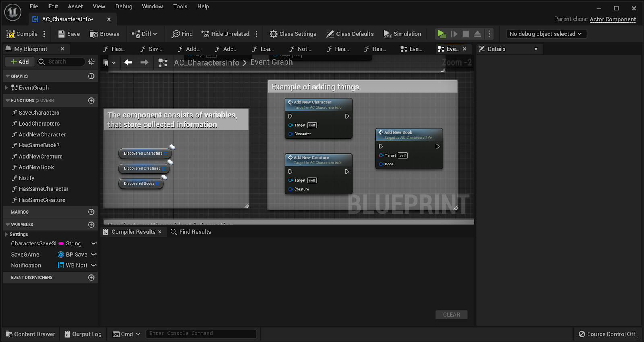Open the Window menu
644x342 pixels.
[x=153, y=6]
